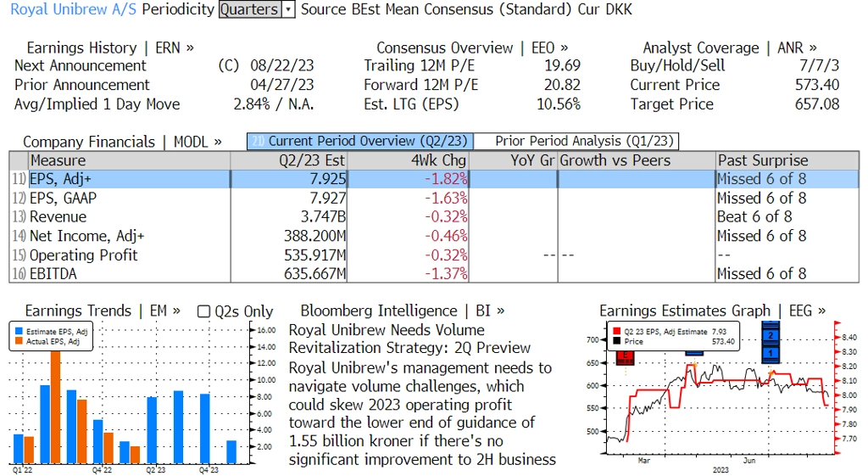Click the Past Surprise column header
The height and width of the screenshot is (476, 868).
[x=787, y=160]
